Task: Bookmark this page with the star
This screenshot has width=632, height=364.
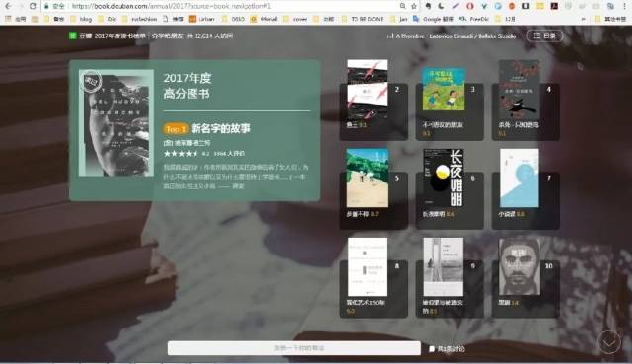Action: [414, 6]
